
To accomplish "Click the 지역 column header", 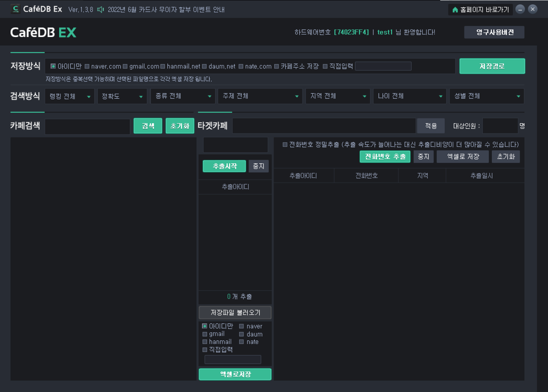I will point(423,176).
